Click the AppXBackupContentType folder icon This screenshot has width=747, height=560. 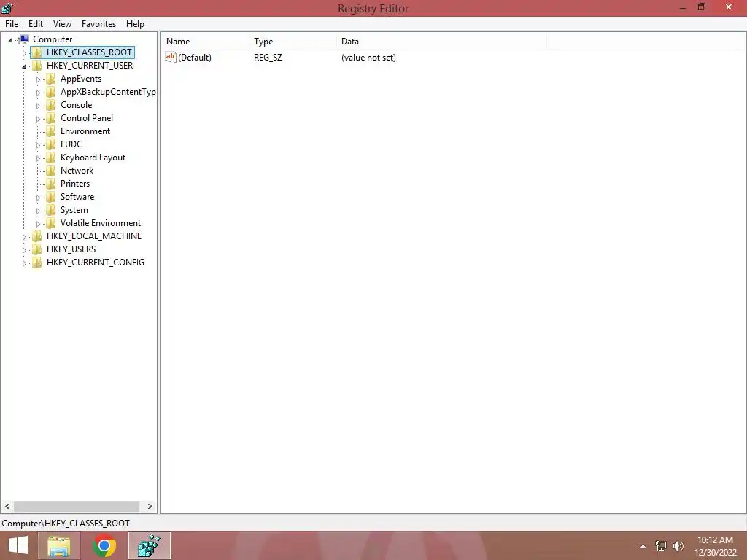51,92
